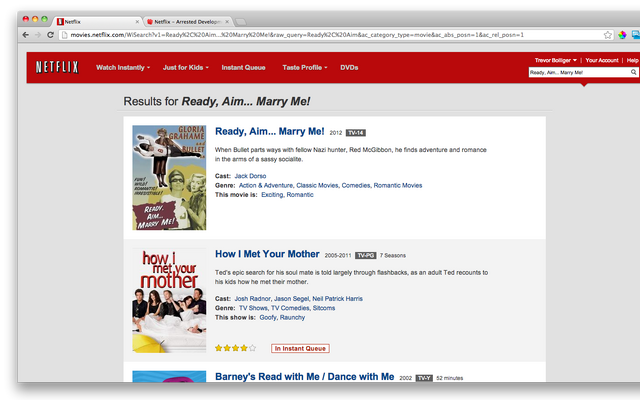Click the Netflix logo in red header
Viewport: 640px width, 400px height.
[57, 67]
